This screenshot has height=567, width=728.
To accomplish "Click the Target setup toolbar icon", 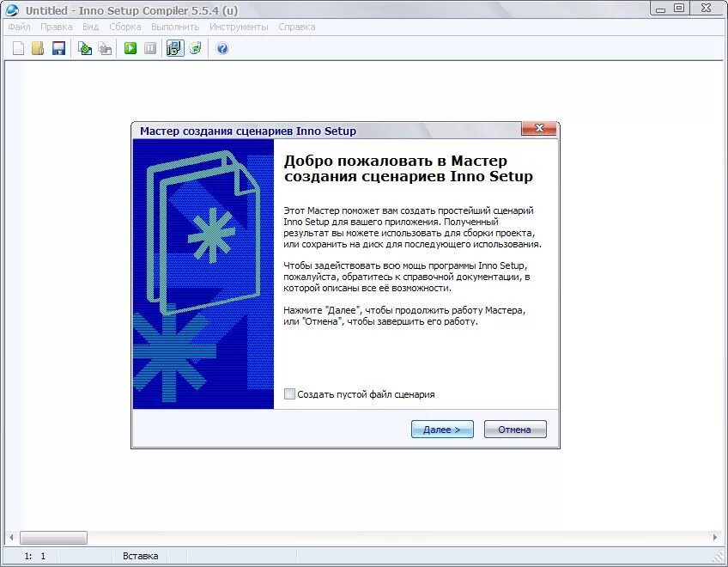I will coord(175,48).
